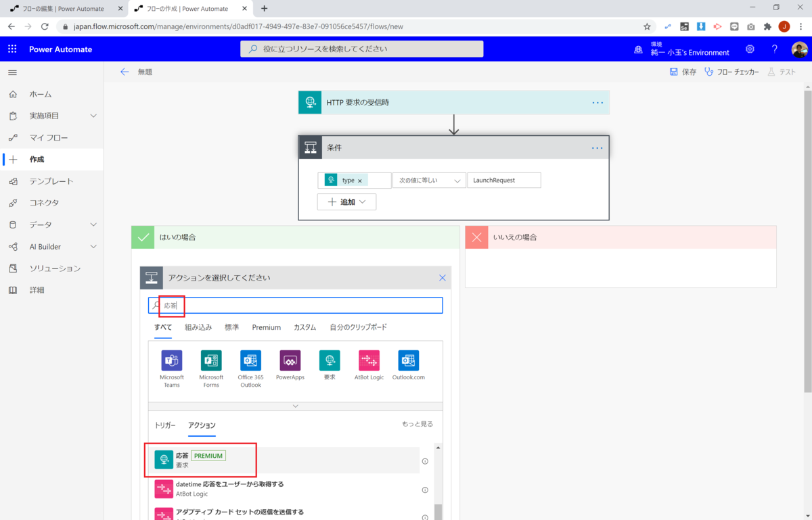
Task: Click the 追加 dropdown button
Action: coord(346,202)
